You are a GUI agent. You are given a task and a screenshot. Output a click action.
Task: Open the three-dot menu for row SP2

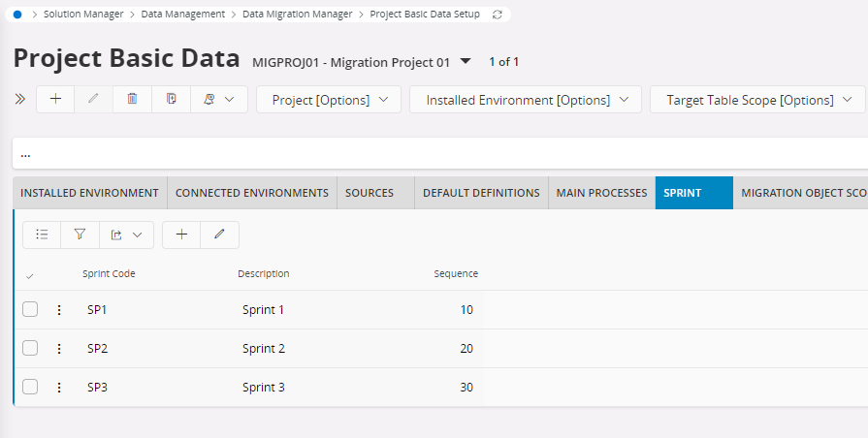(x=59, y=349)
